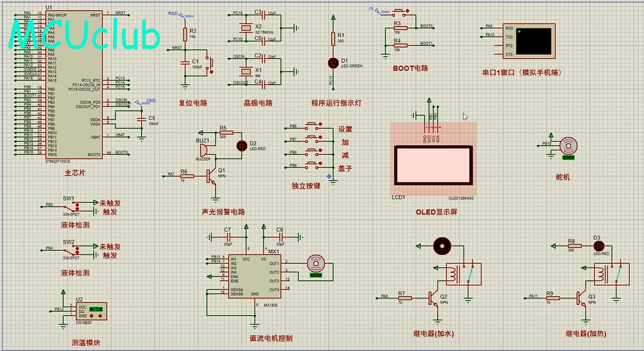Click the servo motor at PB15
644x351 pixels.
[568, 146]
